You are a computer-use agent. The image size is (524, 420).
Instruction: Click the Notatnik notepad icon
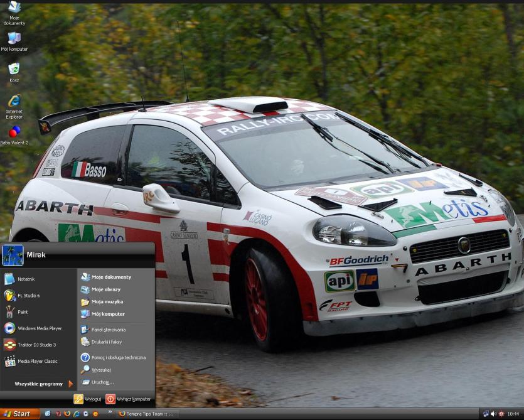[9, 279]
